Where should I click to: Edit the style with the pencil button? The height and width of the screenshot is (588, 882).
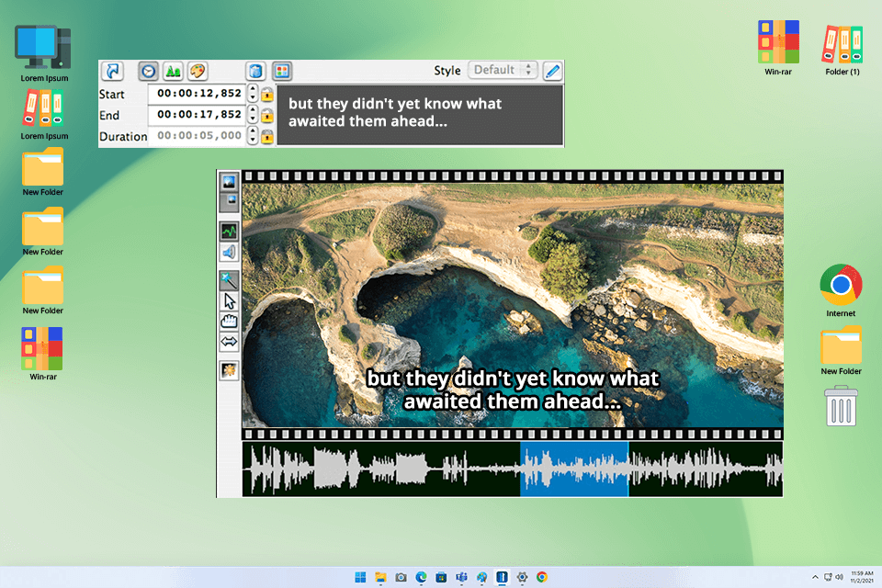point(552,70)
